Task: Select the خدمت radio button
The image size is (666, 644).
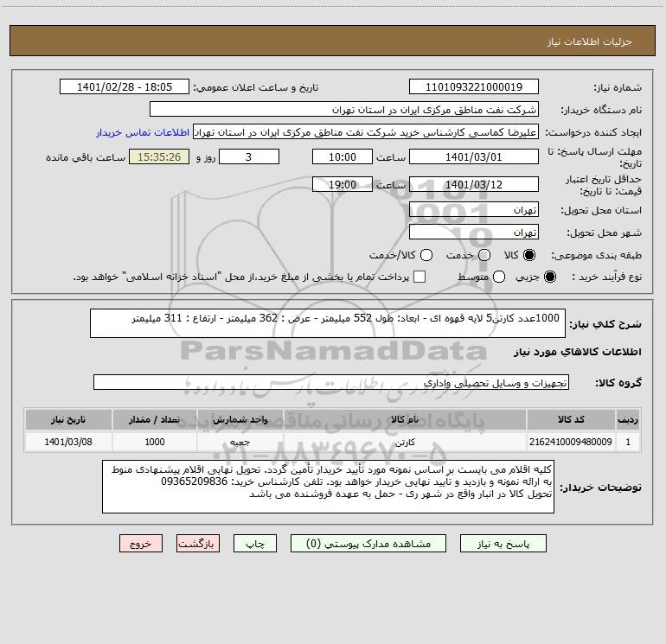Action: (484, 255)
